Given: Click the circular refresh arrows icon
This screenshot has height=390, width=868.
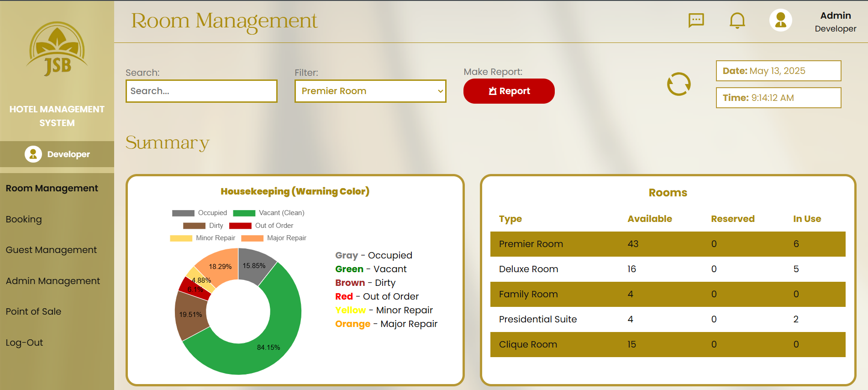Looking at the screenshot, I should 679,84.
